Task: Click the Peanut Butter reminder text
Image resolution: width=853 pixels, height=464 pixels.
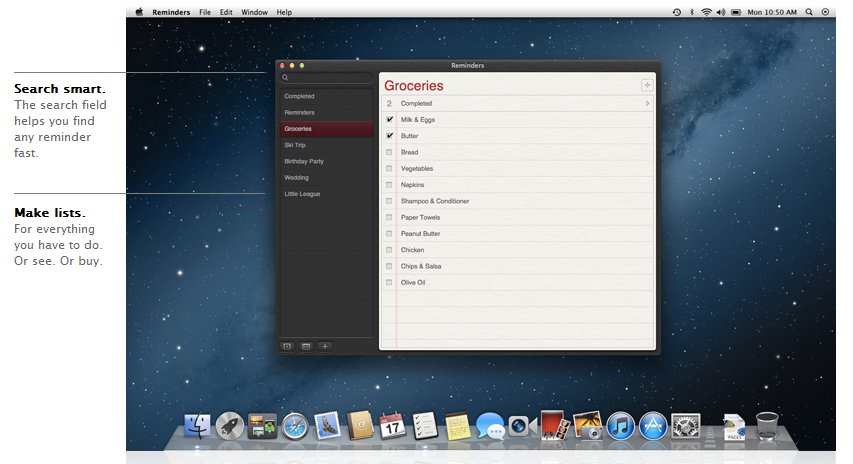Action: point(421,234)
